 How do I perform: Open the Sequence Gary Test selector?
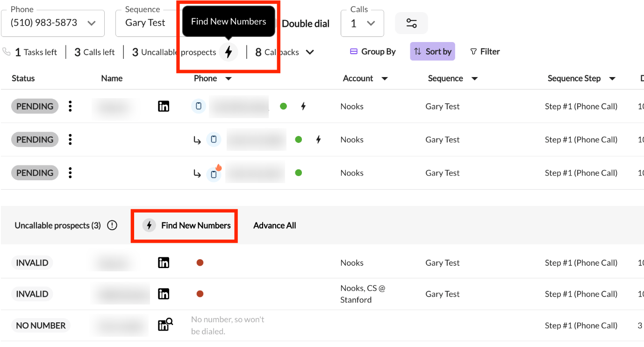point(149,23)
